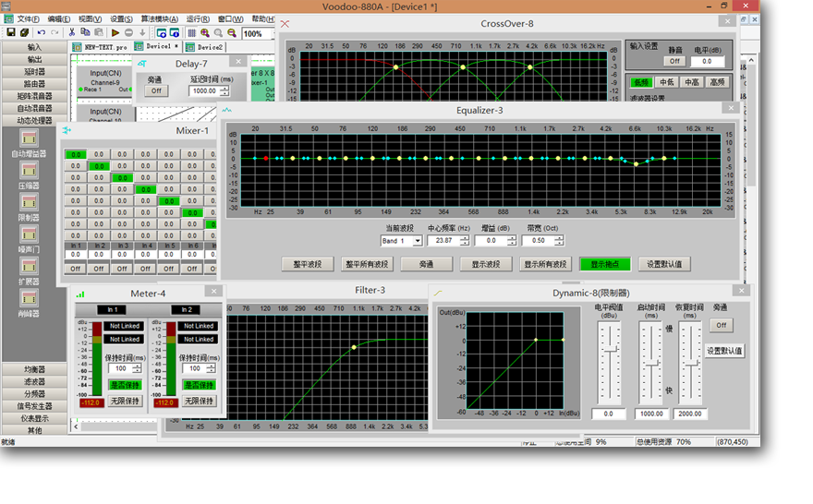Toggle 是否保持 for Meter-4 In 1
The height and width of the screenshot is (504, 813).
(125, 385)
